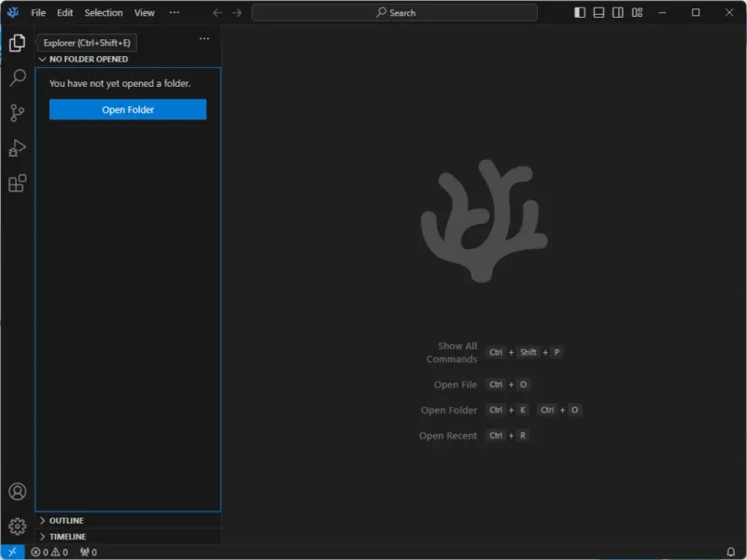The width and height of the screenshot is (747, 560).
Task: Click the VSCodium logo in title bar
Action: pos(13,13)
